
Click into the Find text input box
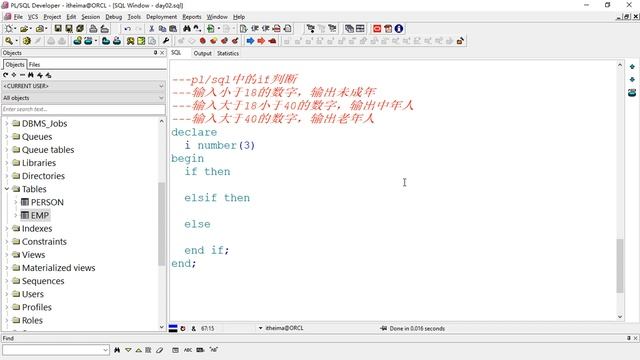pyautogui.click(x=52, y=350)
